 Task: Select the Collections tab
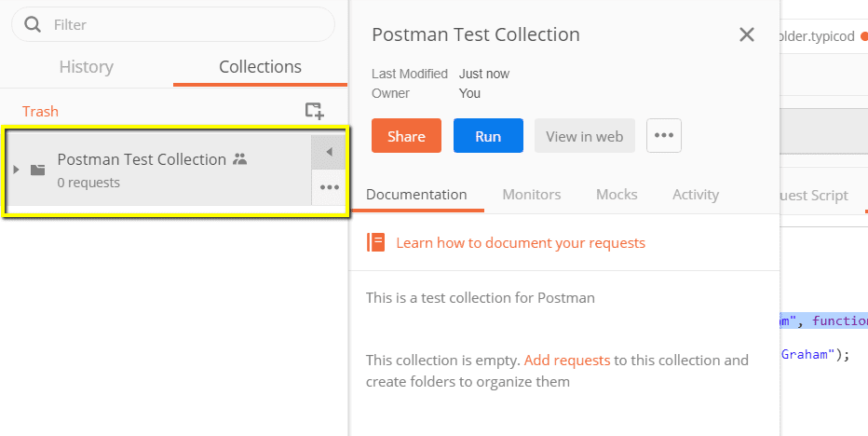[x=260, y=67]
